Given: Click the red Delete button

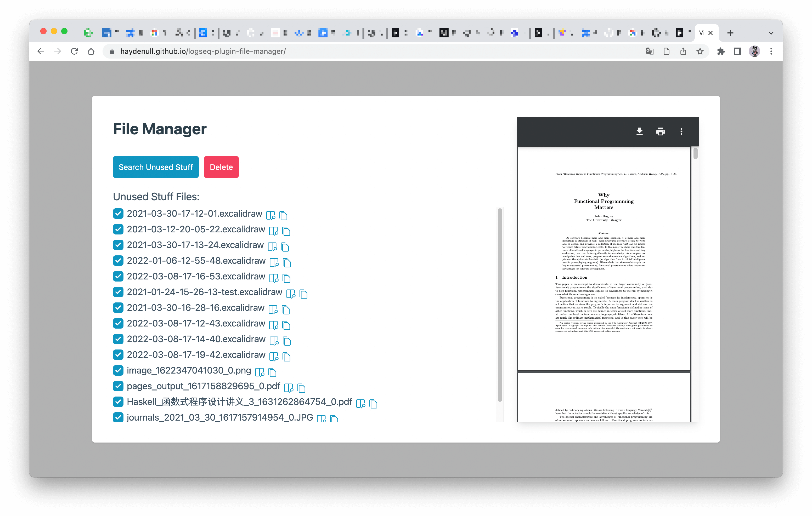Looking at the screenshot, I should [x=221, y=167].
